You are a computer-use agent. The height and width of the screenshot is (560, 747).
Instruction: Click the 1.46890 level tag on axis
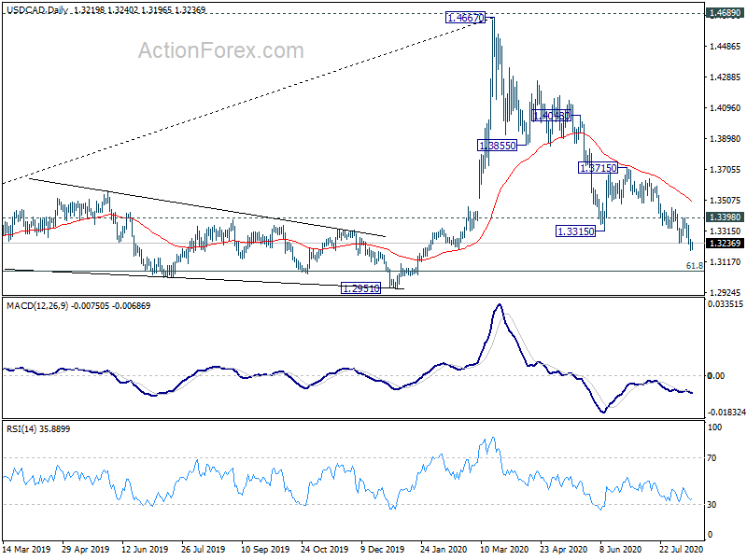pos(726,13)
